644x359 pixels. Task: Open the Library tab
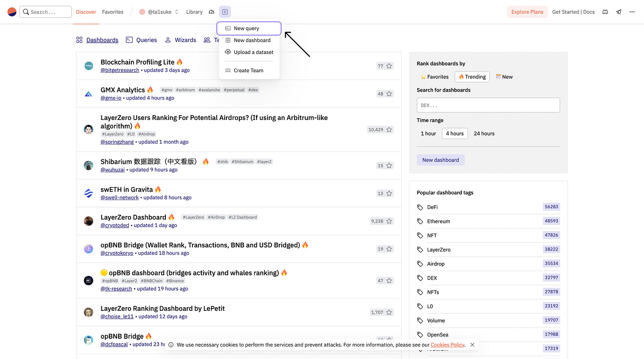click(x=195, y=12)
